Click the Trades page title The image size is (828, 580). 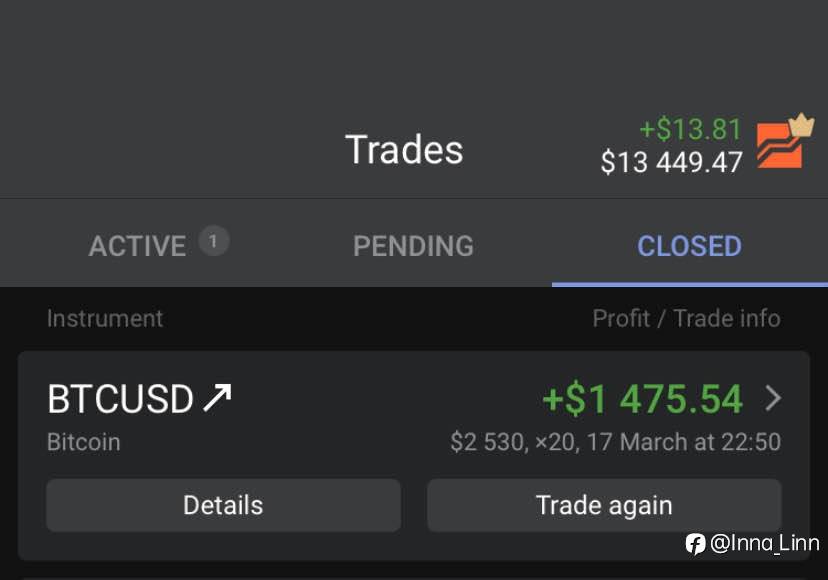pyautogui.click(x=404, y=150)
